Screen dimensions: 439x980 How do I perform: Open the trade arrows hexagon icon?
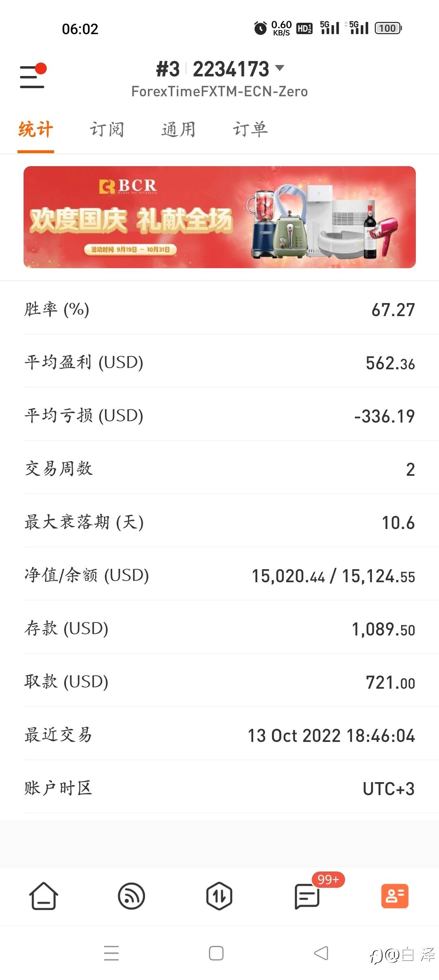pos(219,896)
